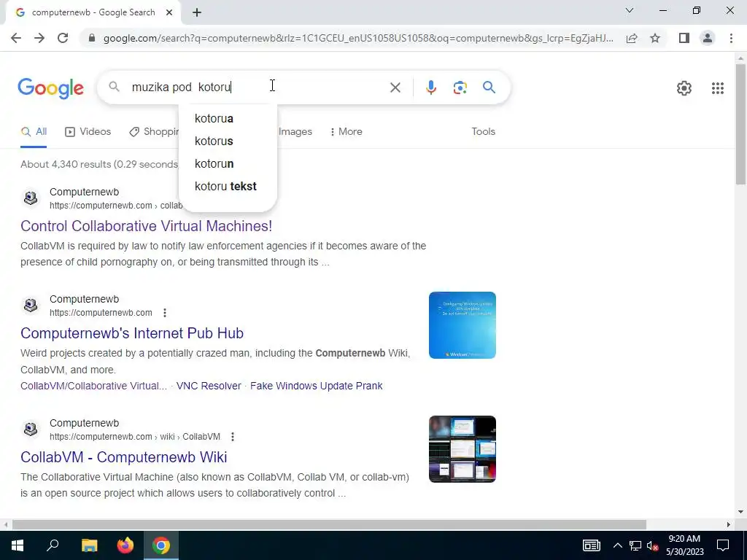Click the horizontal page scrollbar thumb
The image size is (747, 560).
tap(329, 524)
